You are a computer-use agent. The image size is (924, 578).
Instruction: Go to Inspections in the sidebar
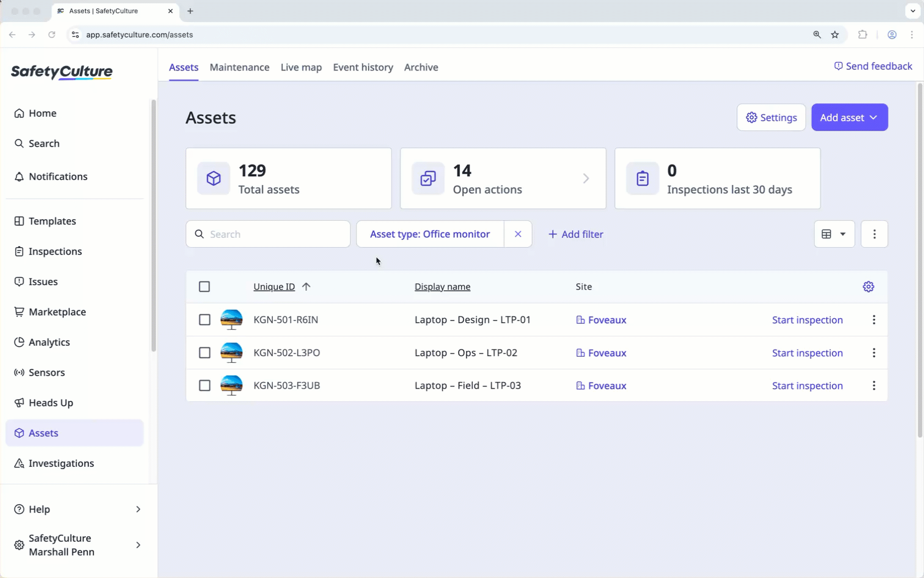pyautogui.click(x=48, y=251)
